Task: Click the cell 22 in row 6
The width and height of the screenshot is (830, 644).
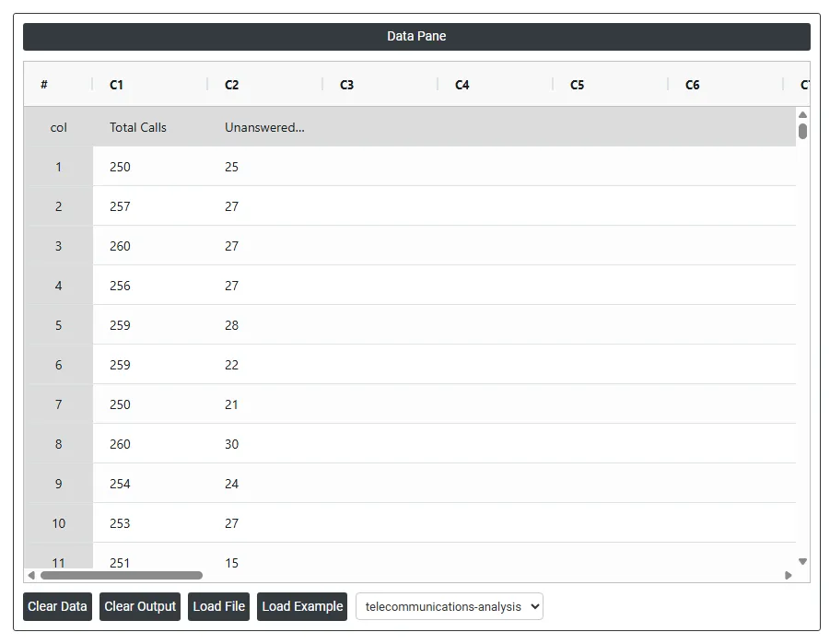Action: tap(265, 365)
